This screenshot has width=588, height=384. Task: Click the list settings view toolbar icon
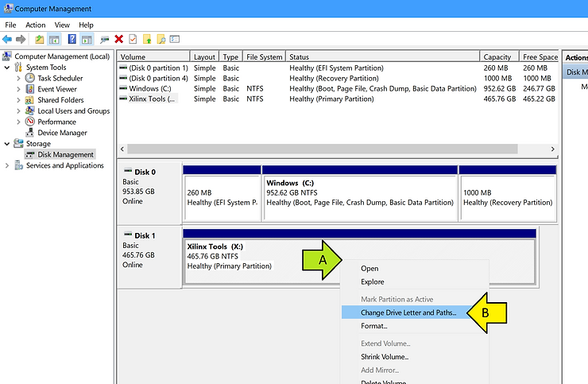click(x=175, y=39)
